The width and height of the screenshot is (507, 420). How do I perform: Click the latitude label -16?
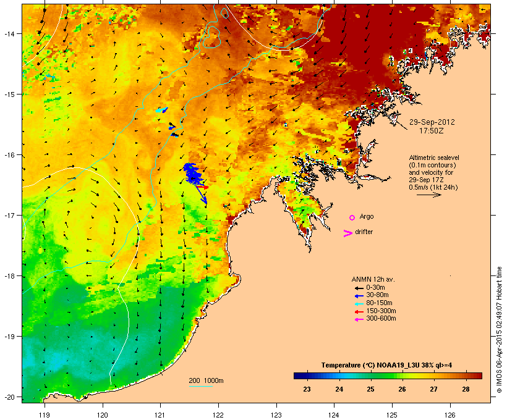(9, 155)
